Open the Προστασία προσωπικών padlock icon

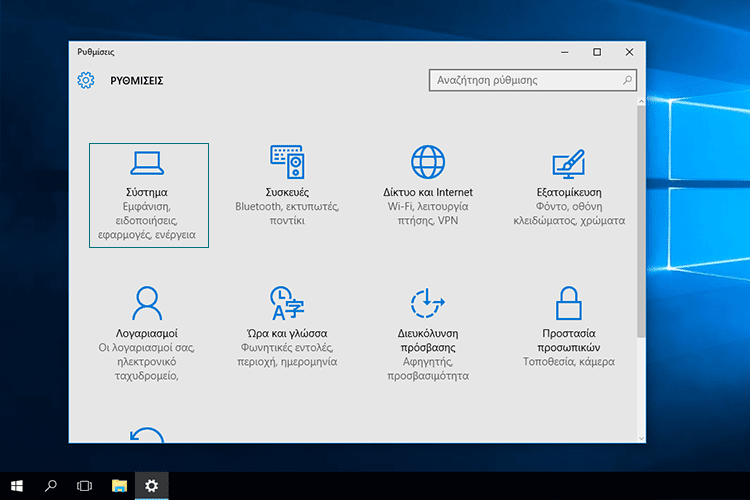point(569,303)
